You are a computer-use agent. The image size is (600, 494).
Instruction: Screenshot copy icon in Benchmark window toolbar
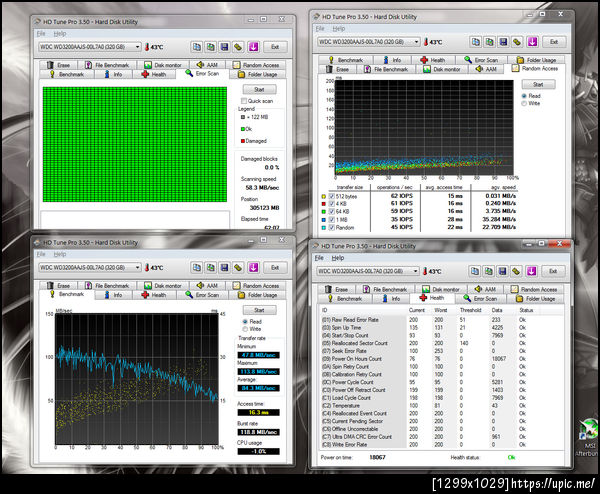[x=210, y=267]
